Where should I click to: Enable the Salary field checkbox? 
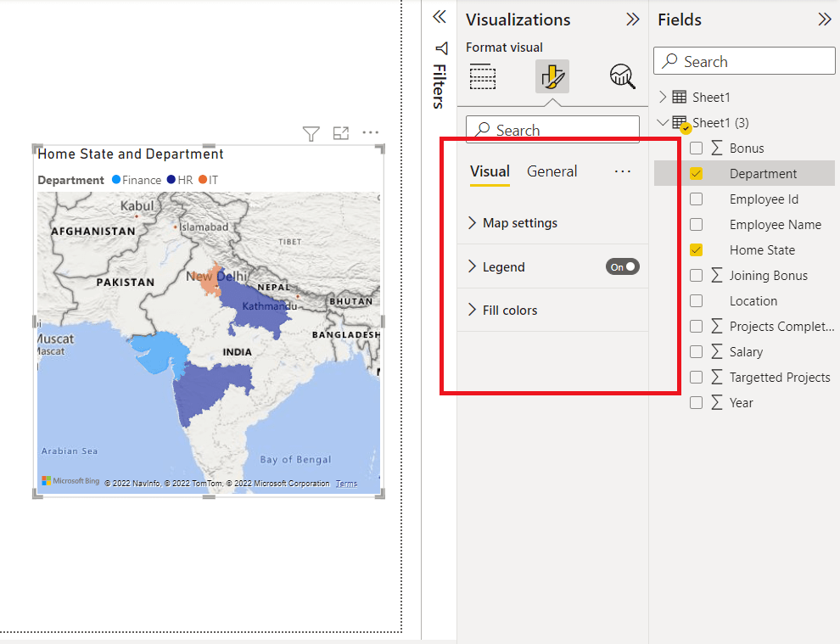[697, 352]
